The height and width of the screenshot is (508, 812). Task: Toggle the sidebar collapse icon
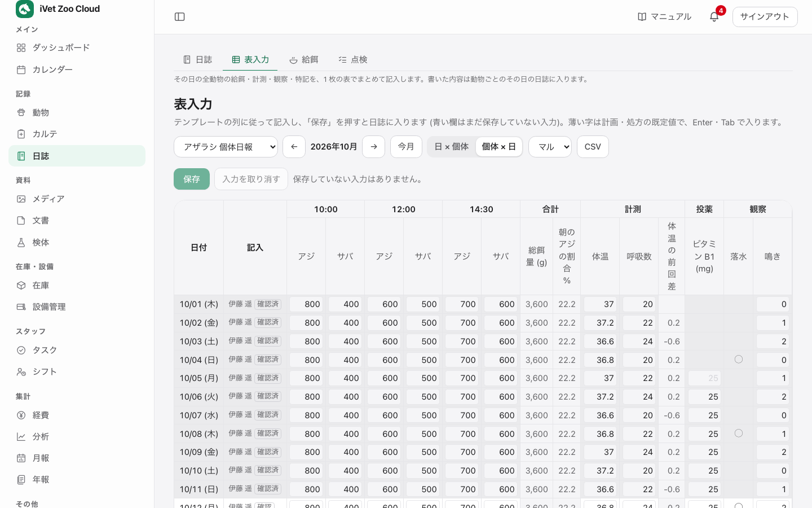click(180, 17)
